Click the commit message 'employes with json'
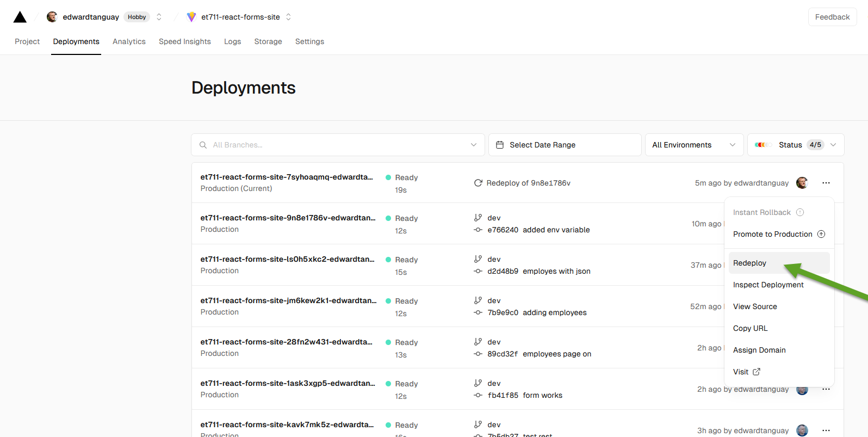 coord(556,271)
